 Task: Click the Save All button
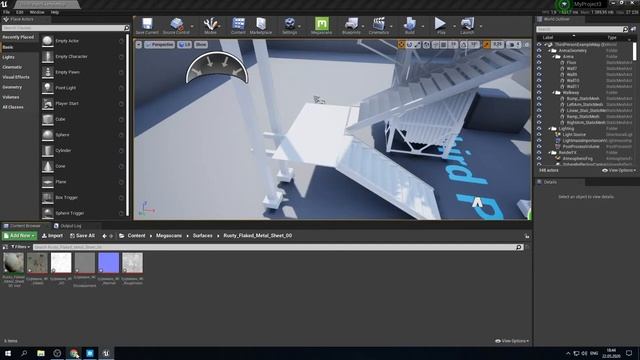82,236
